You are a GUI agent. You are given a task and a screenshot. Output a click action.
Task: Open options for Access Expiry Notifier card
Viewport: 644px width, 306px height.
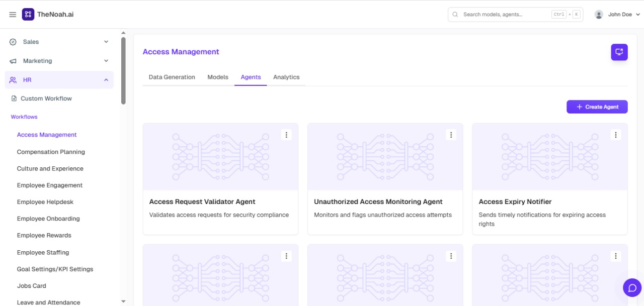point(615,135)
